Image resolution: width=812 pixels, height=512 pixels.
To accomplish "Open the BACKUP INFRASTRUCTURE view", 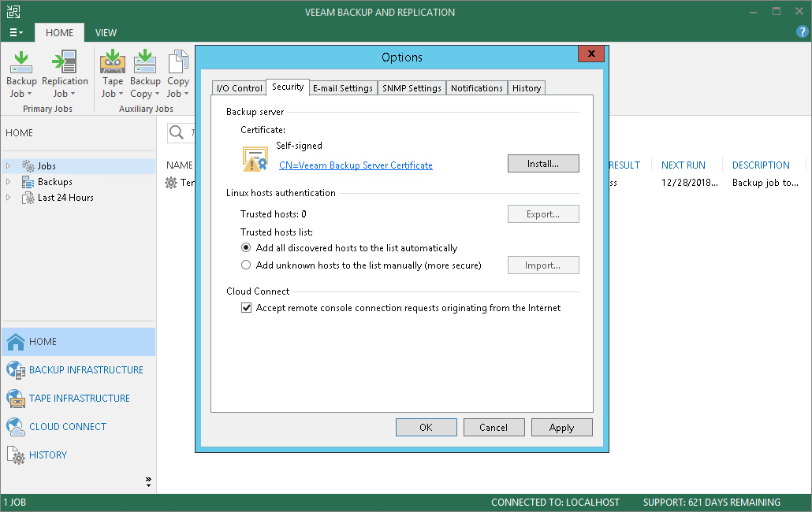I will coord(86,369).
